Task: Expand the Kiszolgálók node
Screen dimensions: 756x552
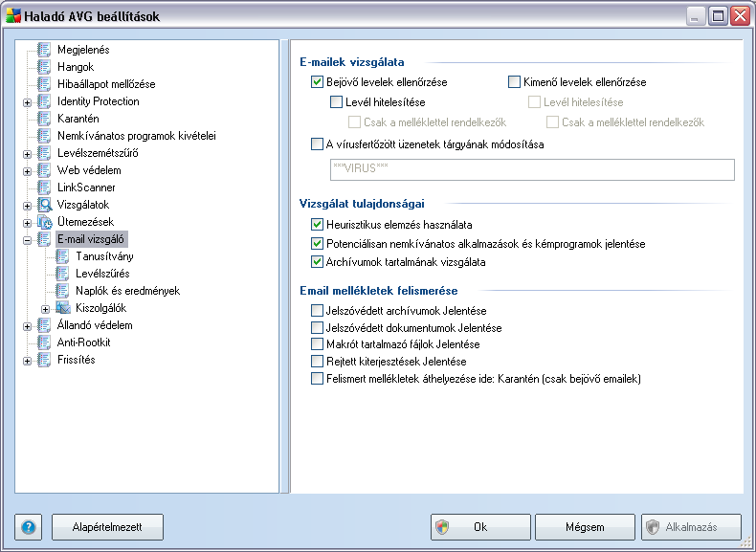Action: pos(45,309)
